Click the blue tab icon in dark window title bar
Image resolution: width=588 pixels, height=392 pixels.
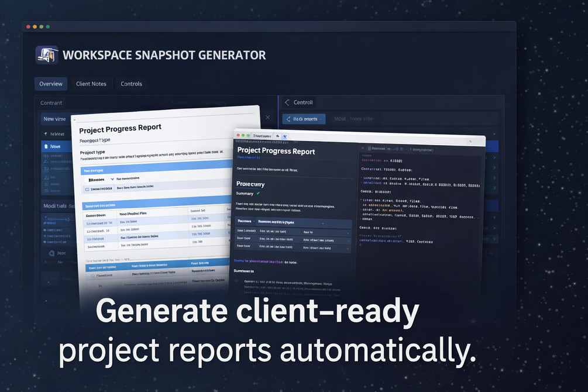click(x=285, y=136)
